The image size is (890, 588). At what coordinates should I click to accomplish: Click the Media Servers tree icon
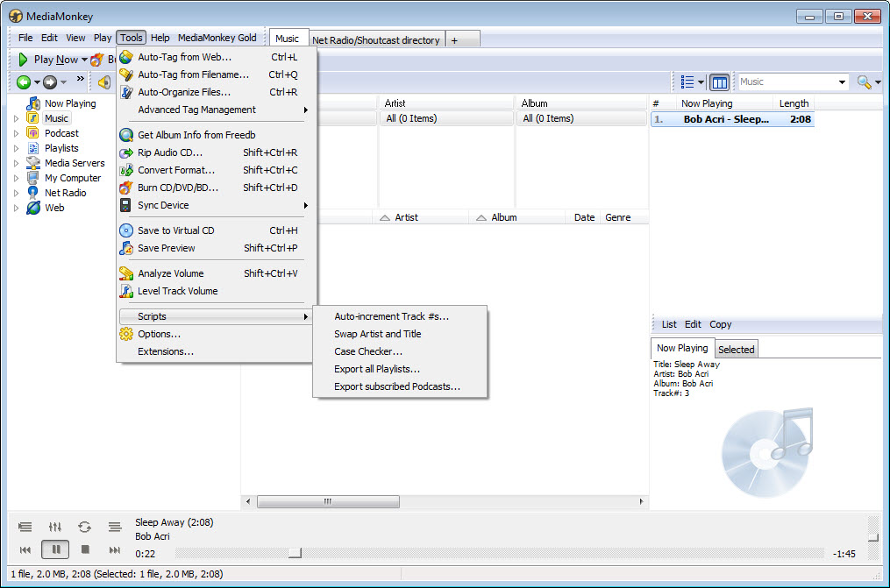[x=33, y=163]
